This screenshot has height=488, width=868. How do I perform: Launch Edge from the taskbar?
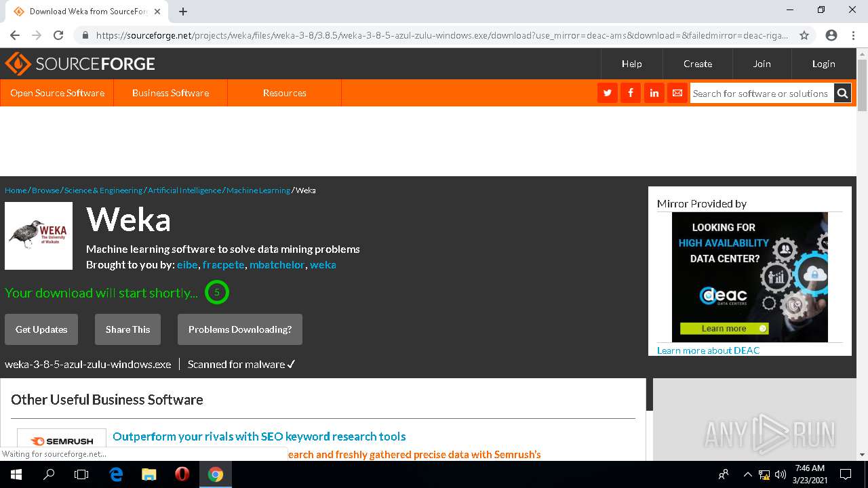point(116,474)
